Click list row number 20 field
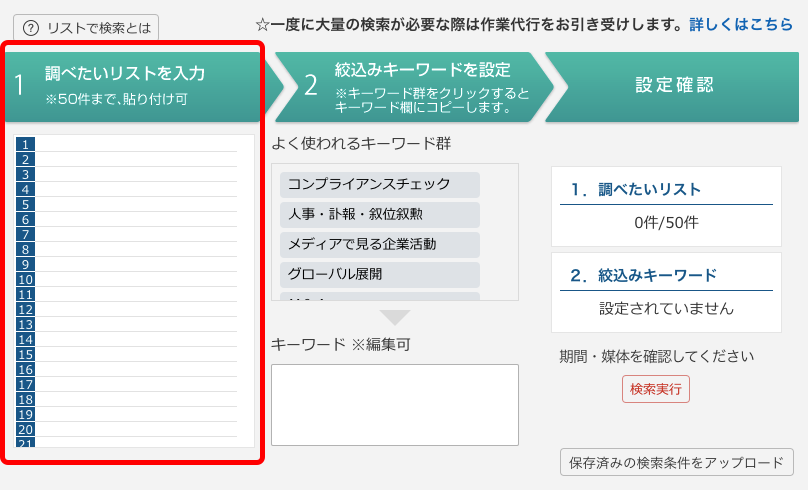The height and width of the screenshot is (490, 808). pyautogui.click(x=137, y=429)
